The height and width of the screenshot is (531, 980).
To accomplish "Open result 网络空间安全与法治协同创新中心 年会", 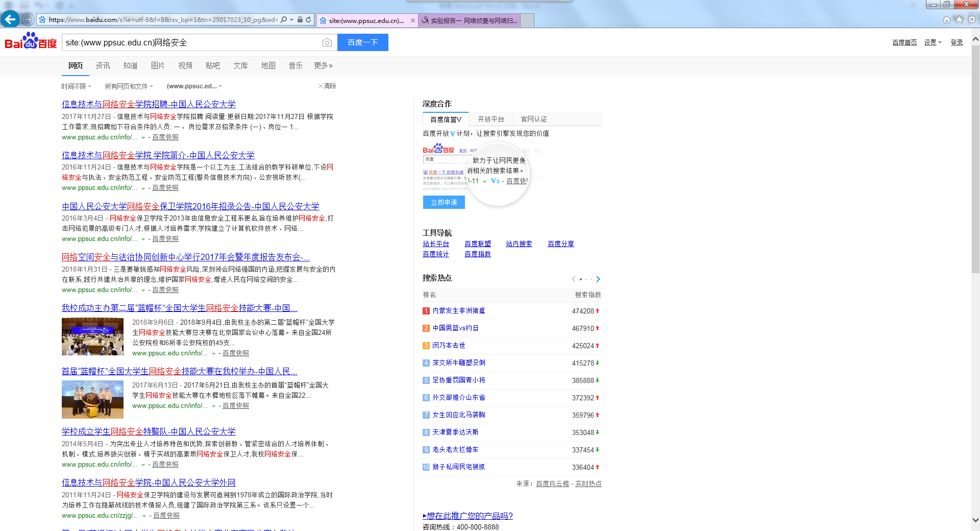I will pos(186,257).
